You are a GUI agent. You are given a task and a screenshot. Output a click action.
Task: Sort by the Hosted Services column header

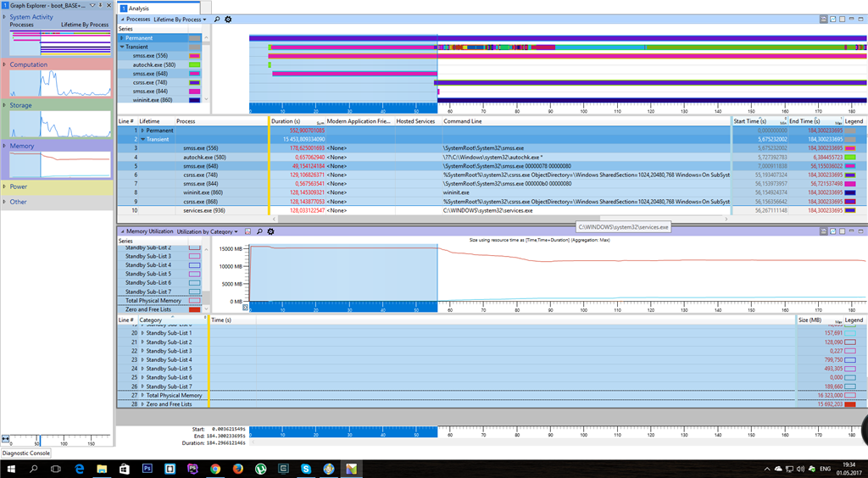tap(418, 121)
